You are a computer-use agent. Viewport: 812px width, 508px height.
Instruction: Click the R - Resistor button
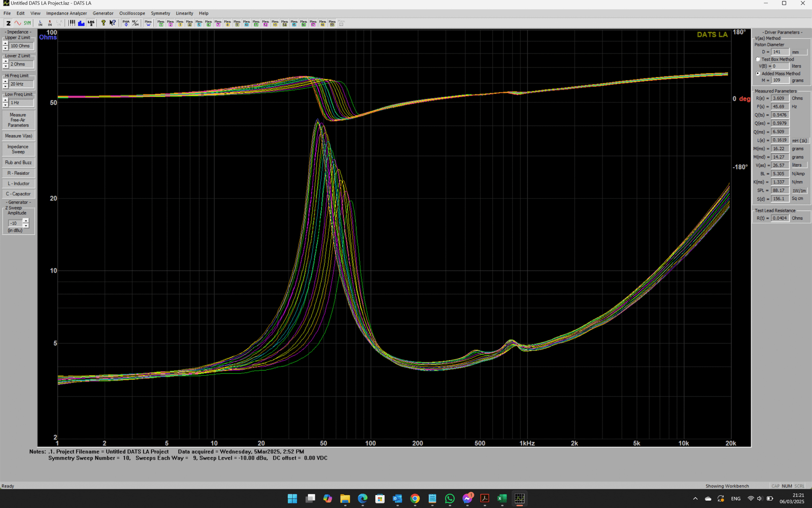pos(18,173)
